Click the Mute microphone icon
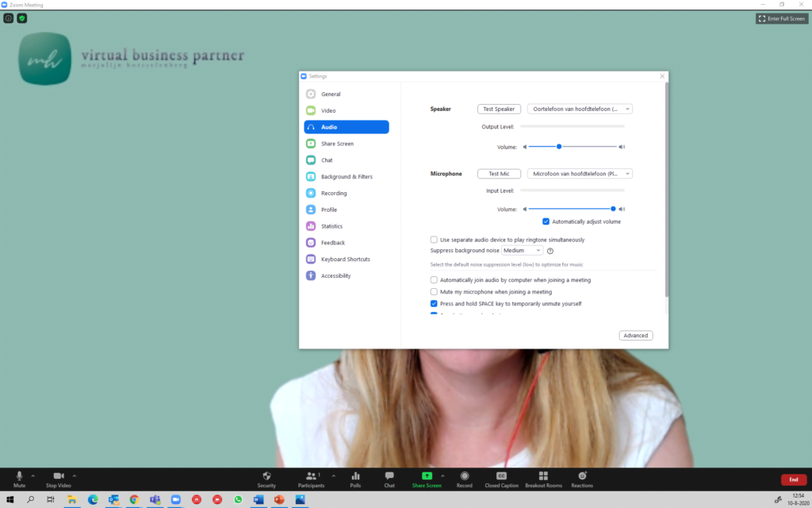 (19, 475)
